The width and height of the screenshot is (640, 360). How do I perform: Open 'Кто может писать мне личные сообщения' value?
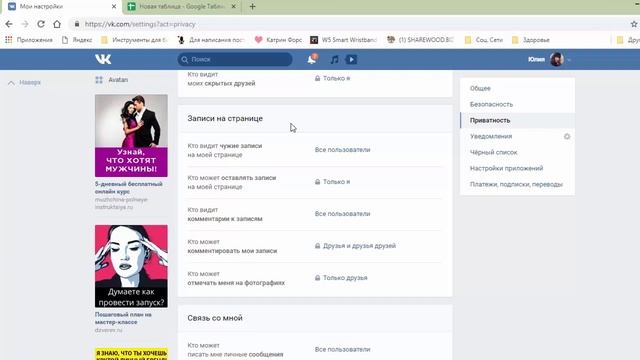[x=342, y=349]
